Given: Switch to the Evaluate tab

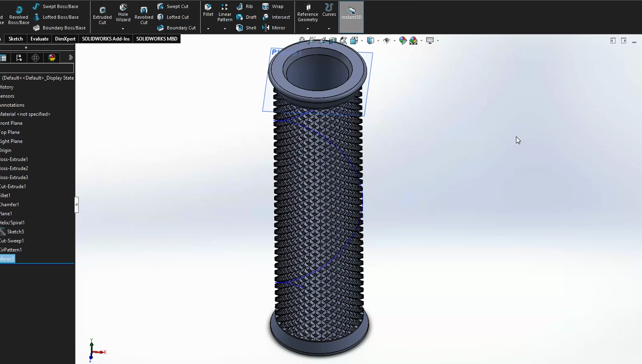Looking at the screenshot, I should pos(39,39).
